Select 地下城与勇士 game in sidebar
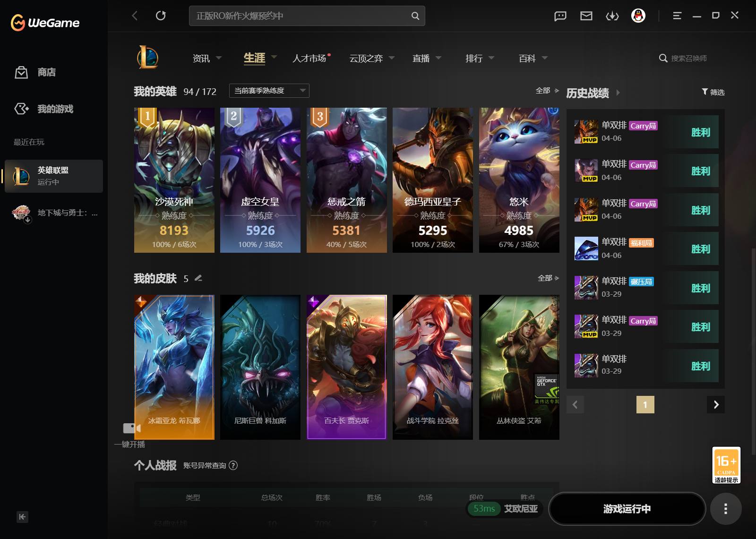This screenshot has height=539, width=756. (54, 213)
